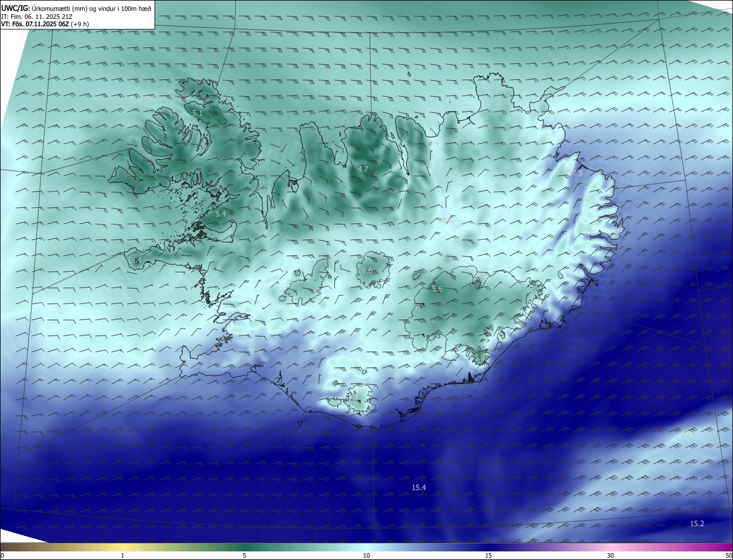Pick the dark green color band above label 5

pos(245,547)
